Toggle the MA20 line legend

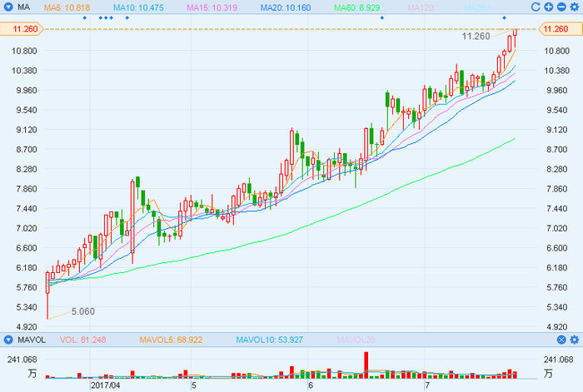pyautogui.click(x=286, y=7)
